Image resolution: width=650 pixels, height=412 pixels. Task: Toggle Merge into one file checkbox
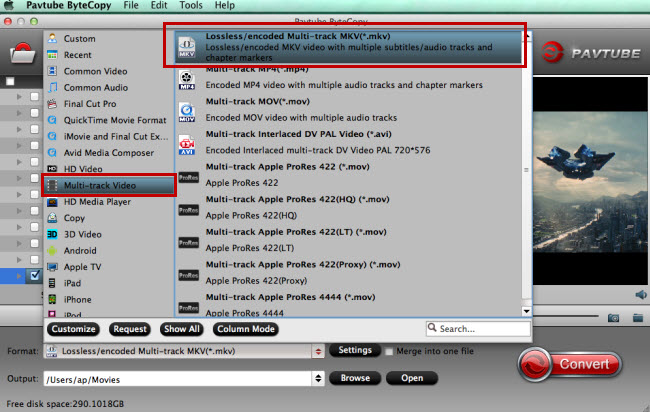click(x=389, y=351)
